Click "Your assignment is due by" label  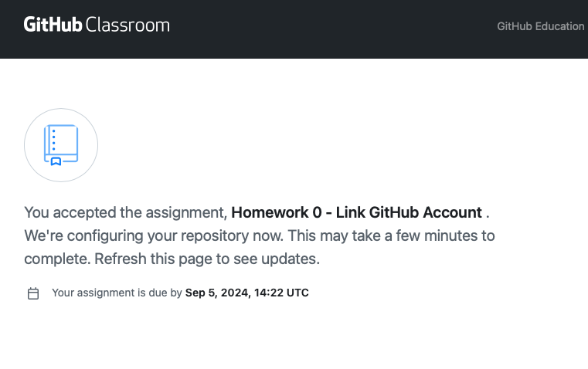click(x=116, y=293)
